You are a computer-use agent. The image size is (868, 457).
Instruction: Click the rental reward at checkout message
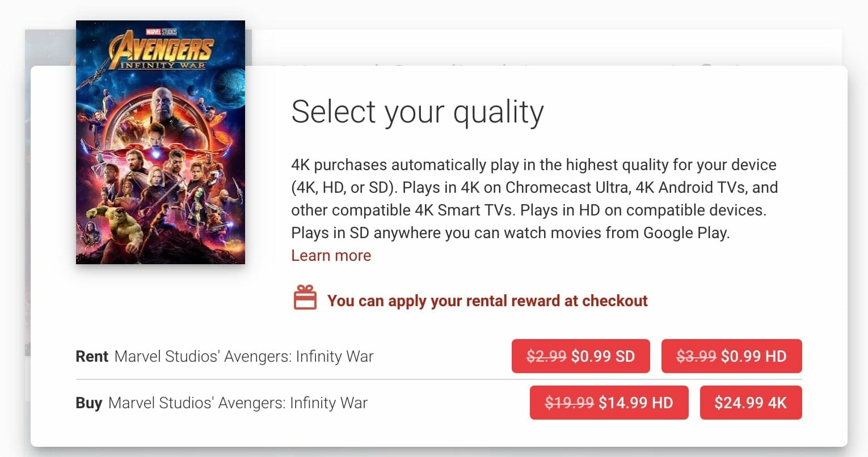[x=487, y=301]
